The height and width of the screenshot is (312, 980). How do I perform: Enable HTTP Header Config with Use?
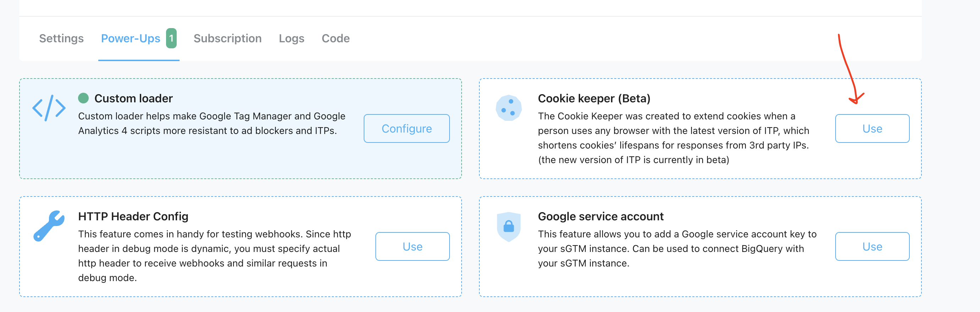point(412,247)
